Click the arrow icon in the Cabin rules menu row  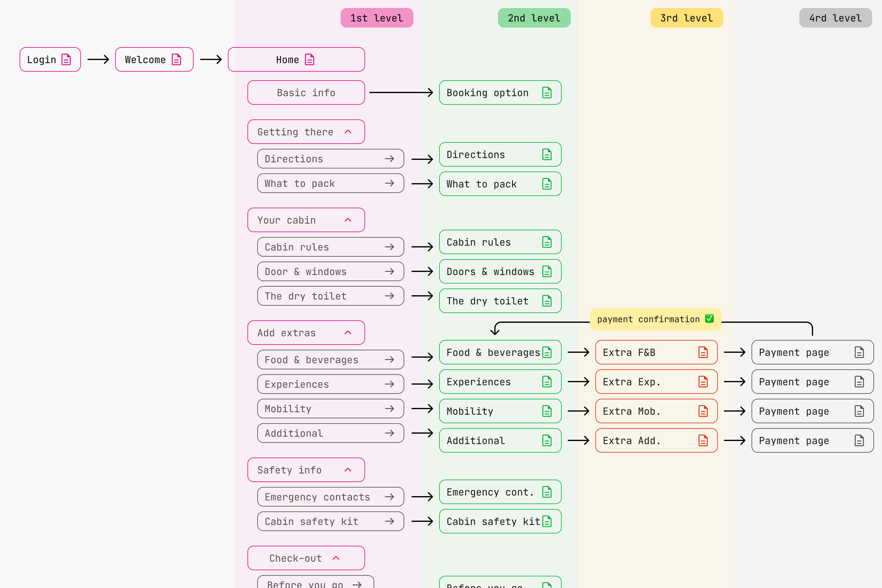[x=389, y=247]
